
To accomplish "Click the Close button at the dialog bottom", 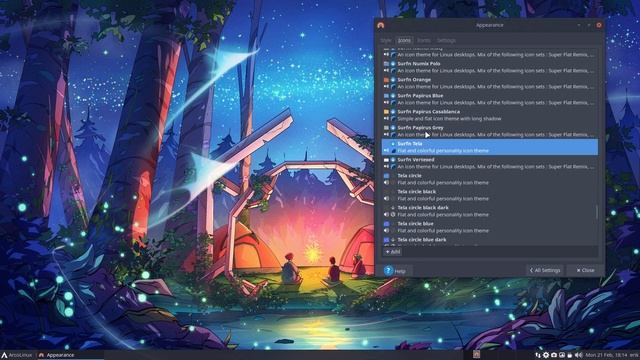I will point(585,270).
